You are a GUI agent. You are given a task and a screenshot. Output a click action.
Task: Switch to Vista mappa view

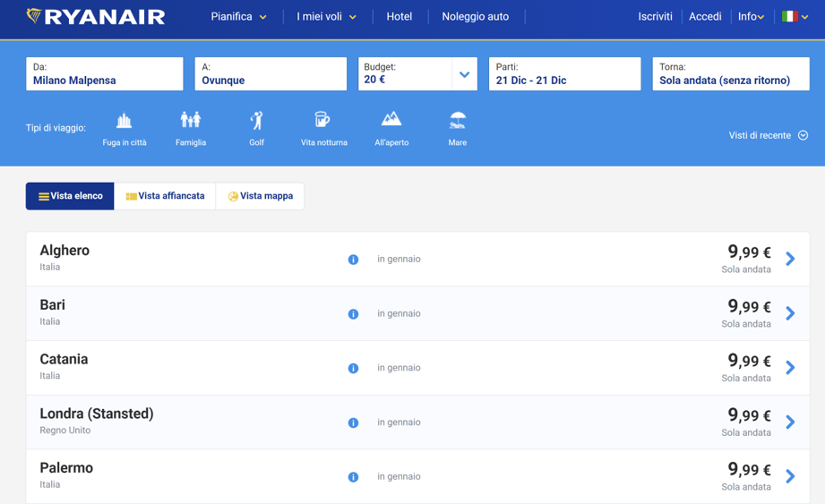tap(260, 196)
